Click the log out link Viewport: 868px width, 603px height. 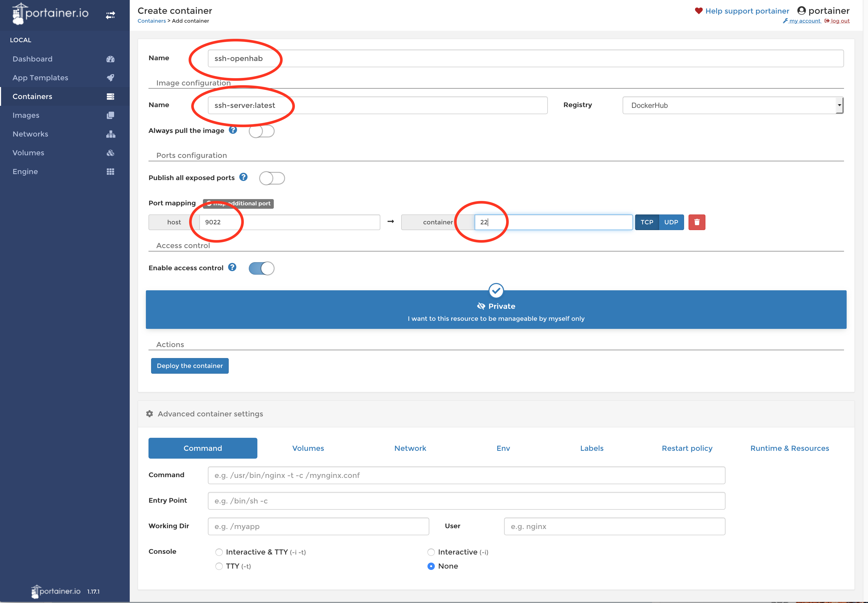point(837,21)
